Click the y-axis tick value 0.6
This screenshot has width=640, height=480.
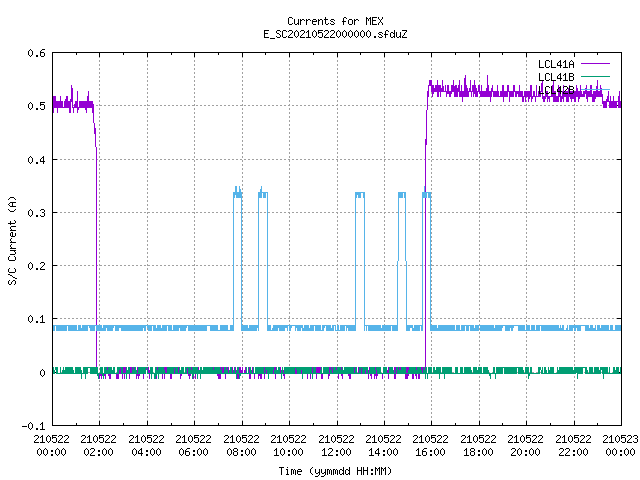coord(37,53)
